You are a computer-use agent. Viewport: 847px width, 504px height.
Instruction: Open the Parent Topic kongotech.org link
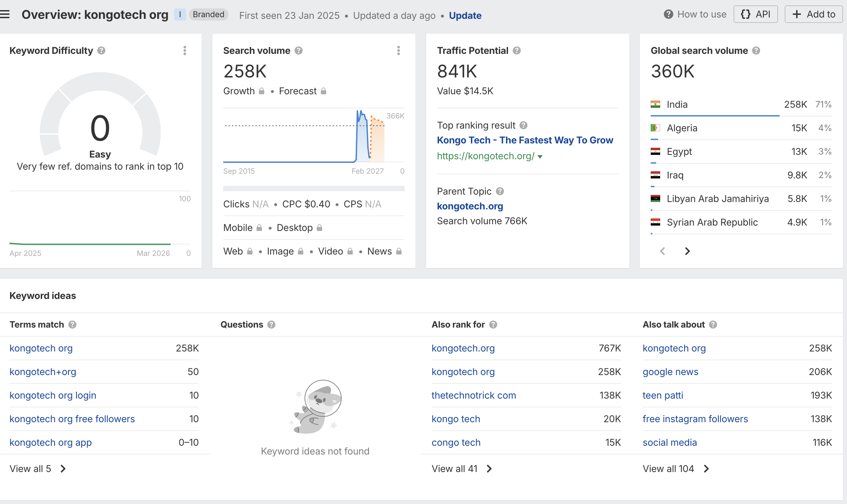tap(470, 206)
